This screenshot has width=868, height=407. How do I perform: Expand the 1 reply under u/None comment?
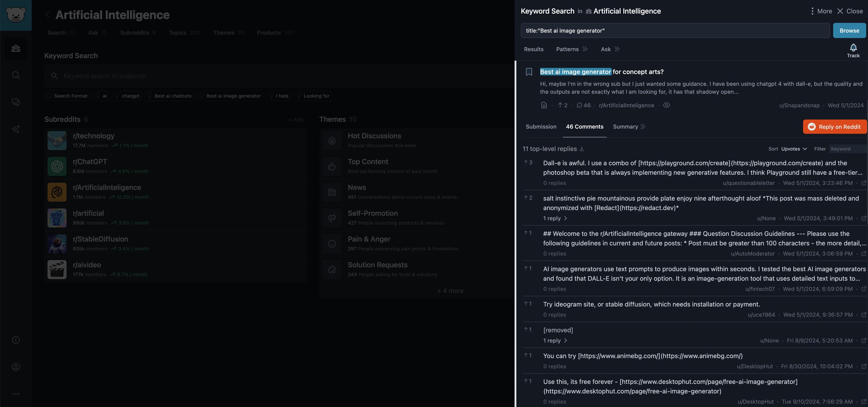555,218
